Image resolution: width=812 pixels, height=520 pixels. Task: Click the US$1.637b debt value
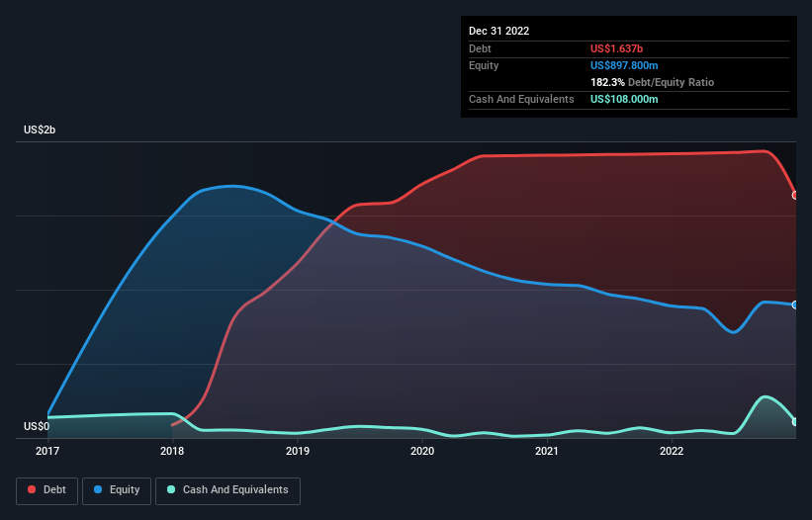point(616,48)
